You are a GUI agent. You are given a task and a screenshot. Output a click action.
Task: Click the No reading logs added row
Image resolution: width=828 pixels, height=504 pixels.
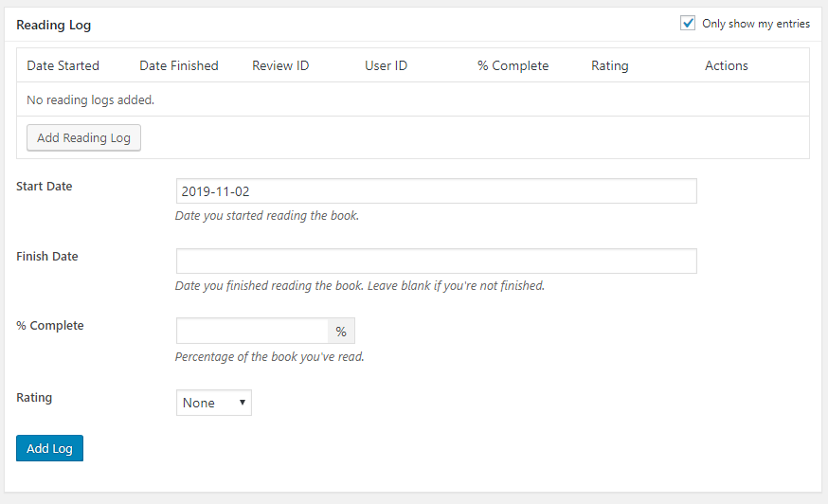[413, 99]
